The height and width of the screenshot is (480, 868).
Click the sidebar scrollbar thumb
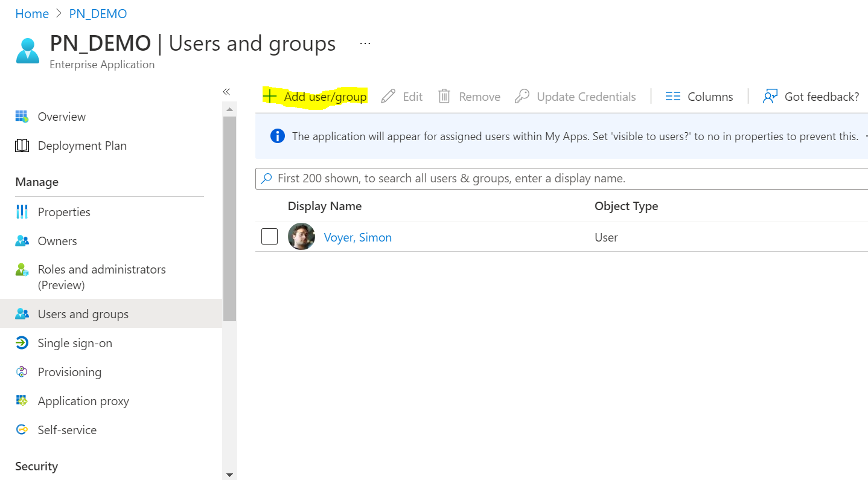(229, 219)
